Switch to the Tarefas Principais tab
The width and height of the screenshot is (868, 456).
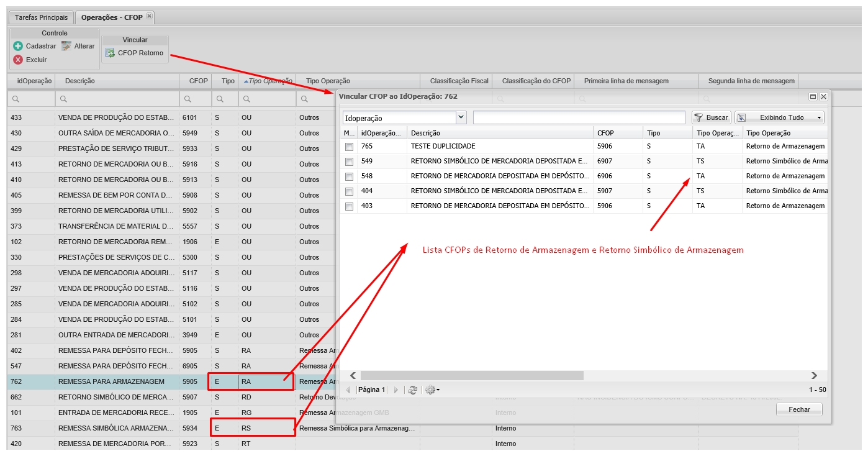41,17
